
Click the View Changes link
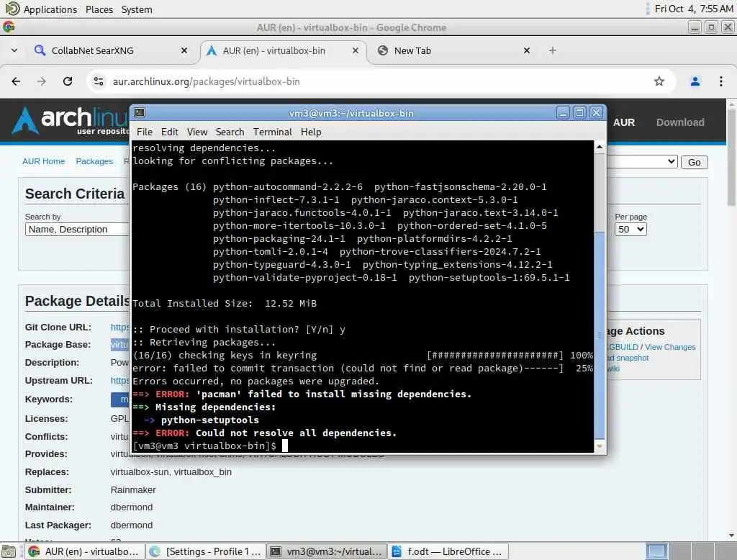(x=670, y=347)
